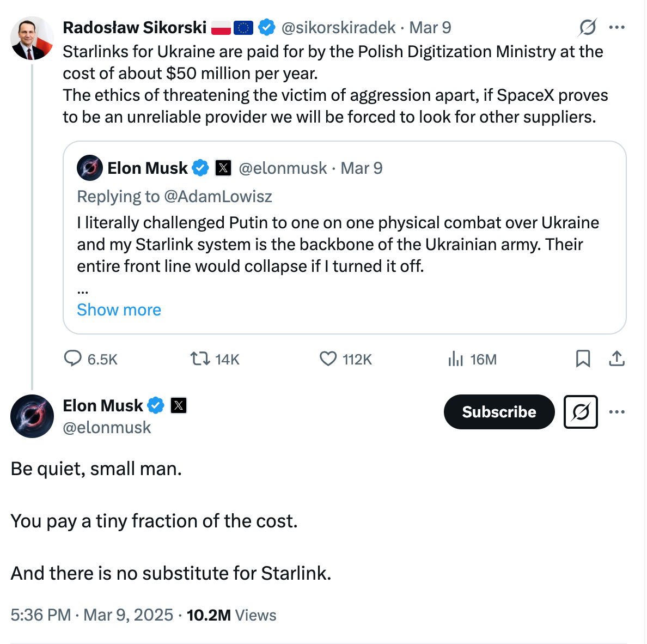The image size is (647, 644).
Task: Like Sikorski's post with 112K likes
Action: click(328, 359)
